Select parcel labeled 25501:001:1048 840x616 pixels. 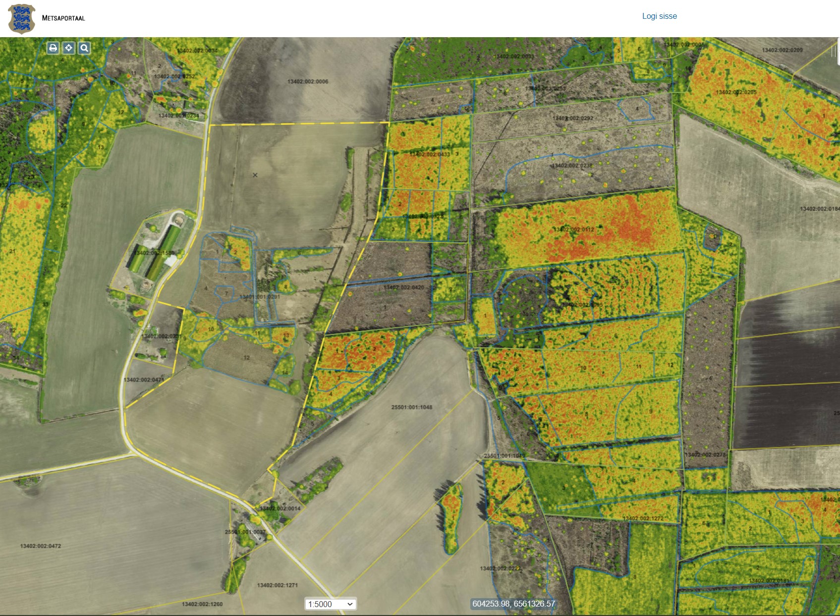pyautogui.click(x=412, y=407)
